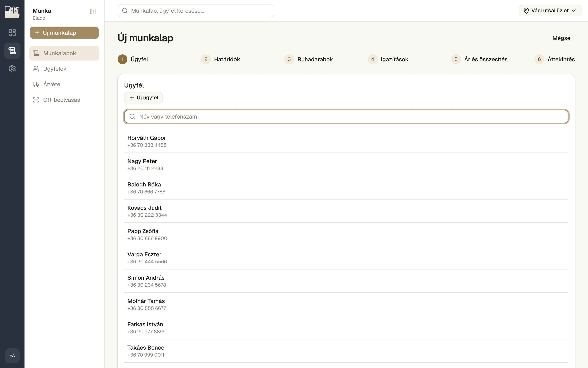Collapse the sidebar panel icon
This screenshot has height=368, width=588.
tap(92, 11)
